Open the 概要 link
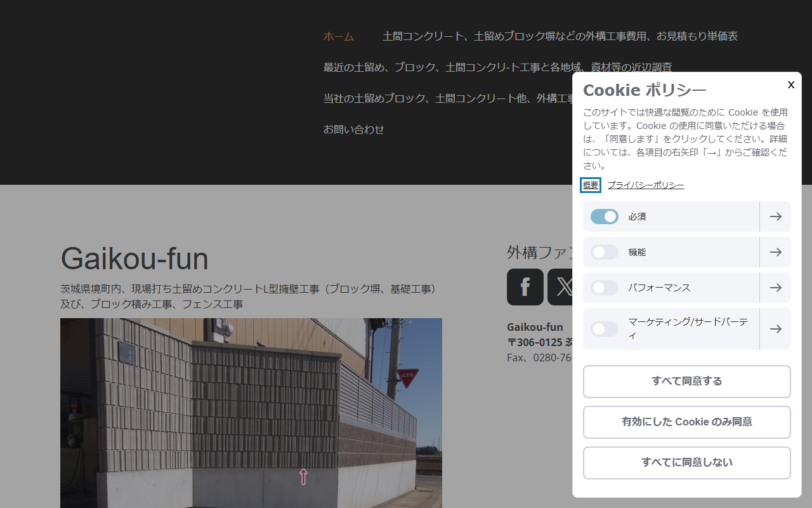The height and width of the screenshot is (508, 812). point(591,185)
